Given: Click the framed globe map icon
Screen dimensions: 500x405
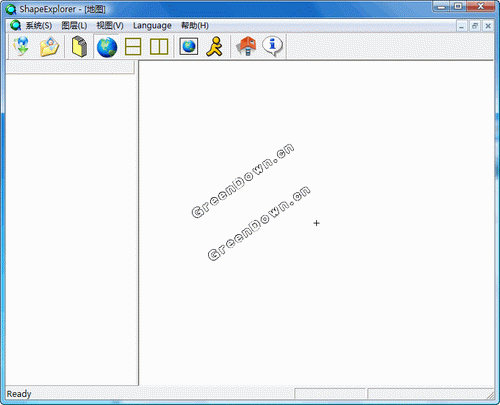Looking at the screenshot, I should 189,46.
